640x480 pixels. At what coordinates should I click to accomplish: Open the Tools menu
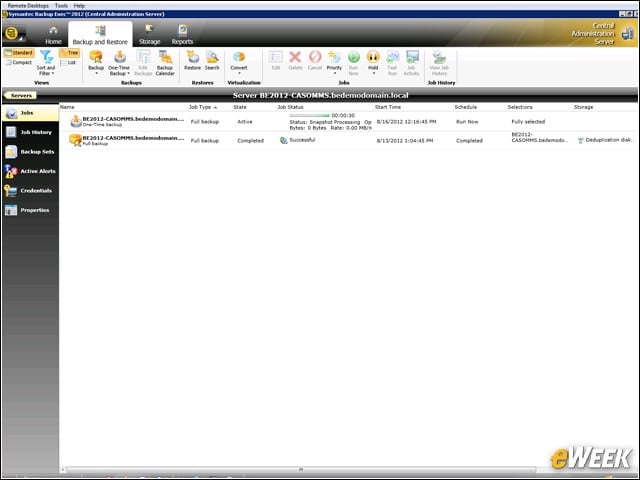61,6
